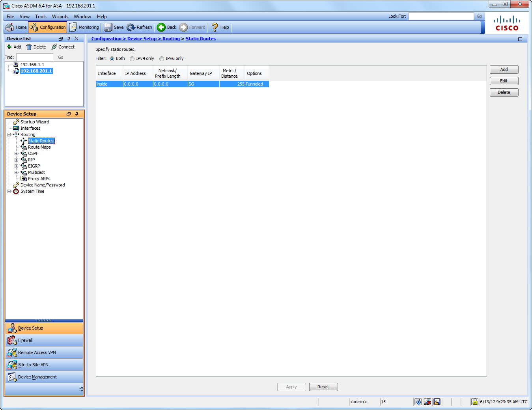This screenshot has height=410, width=532.
Task: Float the Device Setup panel
Action: coord(69,114)
